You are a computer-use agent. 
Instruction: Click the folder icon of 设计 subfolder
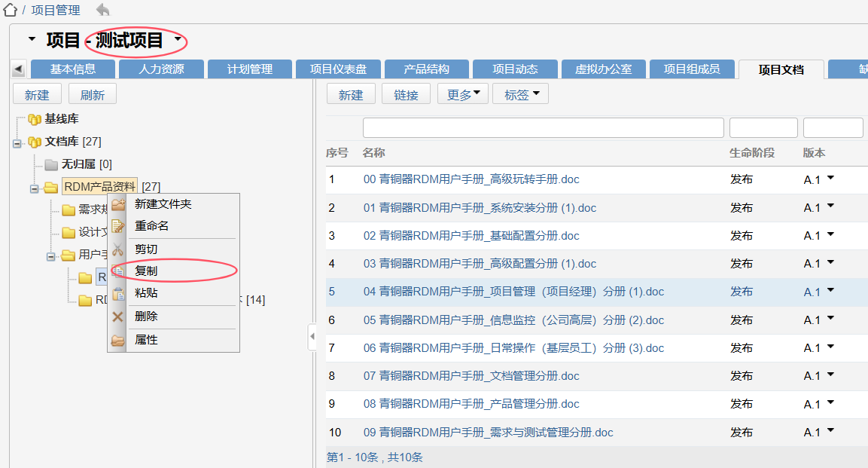[x=69, y=233]
